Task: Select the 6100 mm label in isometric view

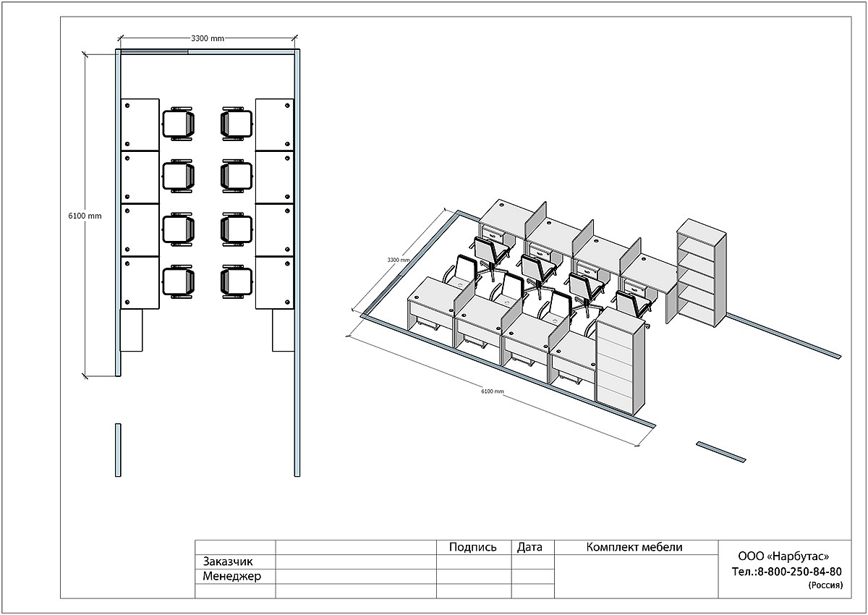Action: point(492,391)
